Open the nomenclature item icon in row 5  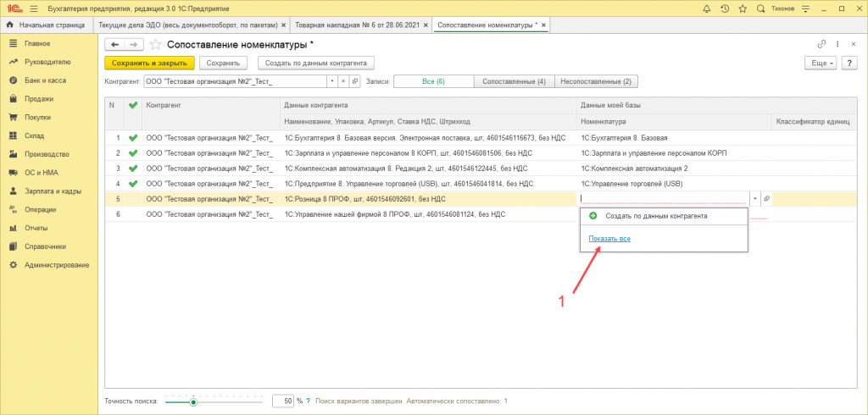tap(767, 198)
